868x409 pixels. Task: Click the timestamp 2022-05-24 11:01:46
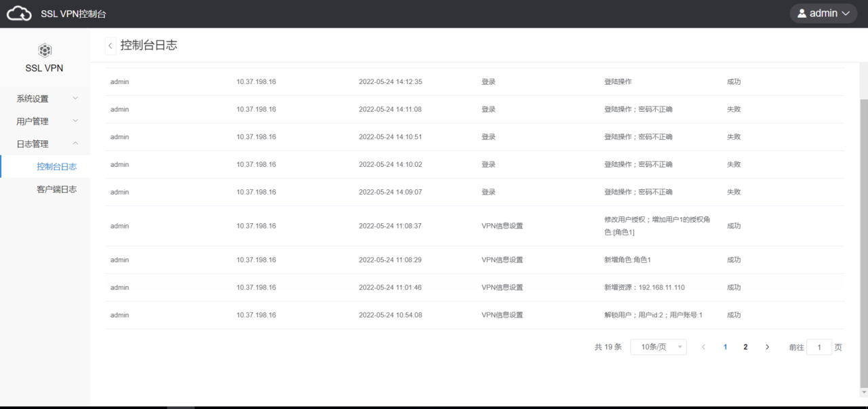click(391, 288)
